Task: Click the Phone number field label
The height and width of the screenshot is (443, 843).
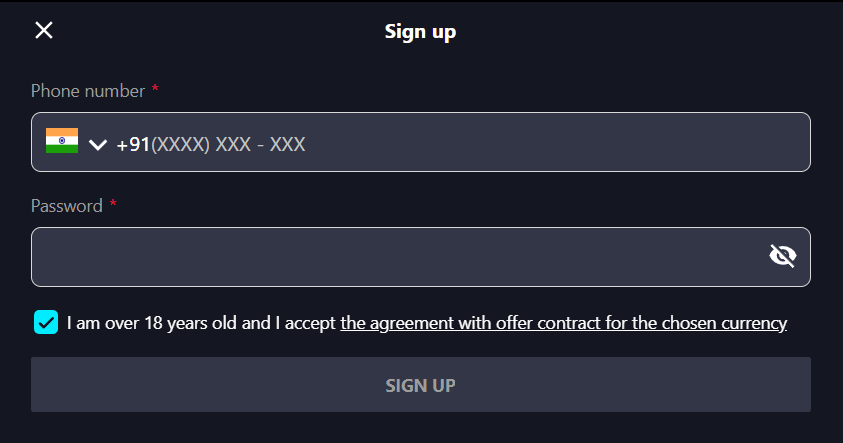Action: click(88, 91)
